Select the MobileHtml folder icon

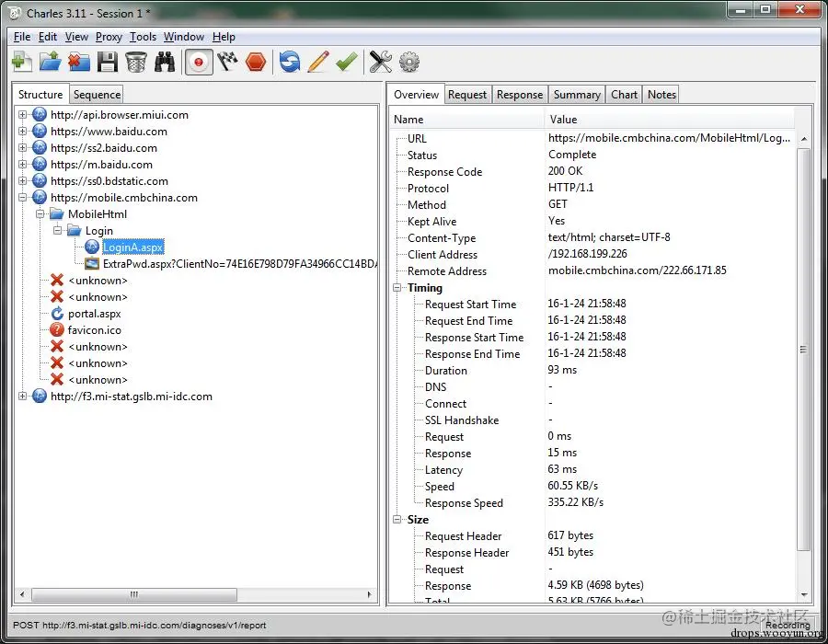pos(56,213)
